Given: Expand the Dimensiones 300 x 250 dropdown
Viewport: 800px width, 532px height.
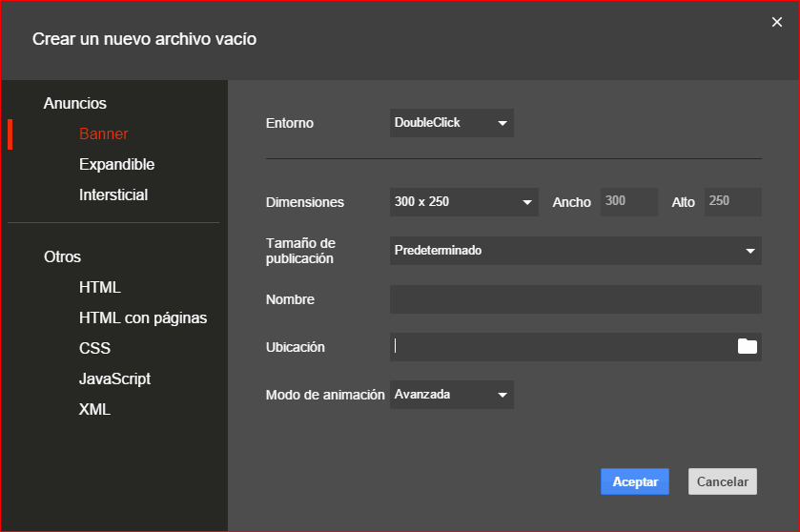Looking at the screenshot, I should (x=463, y=202).
